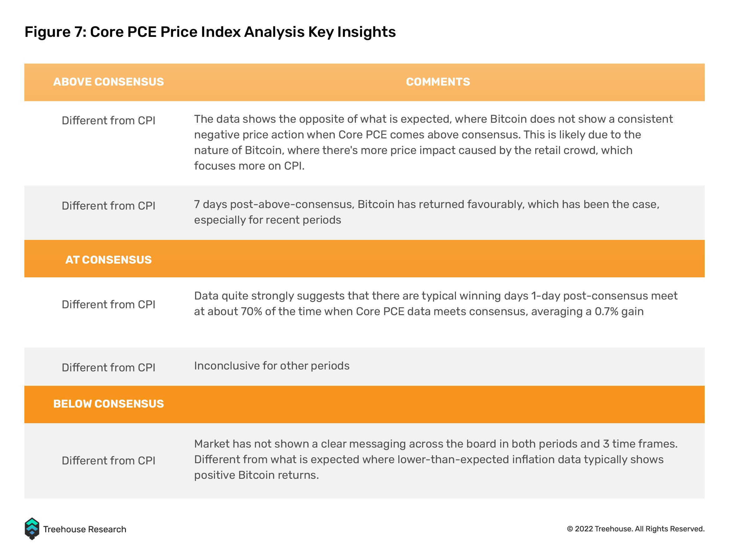
Task: Click the first Different from CPI cell
Action: (x=108, y=121)
